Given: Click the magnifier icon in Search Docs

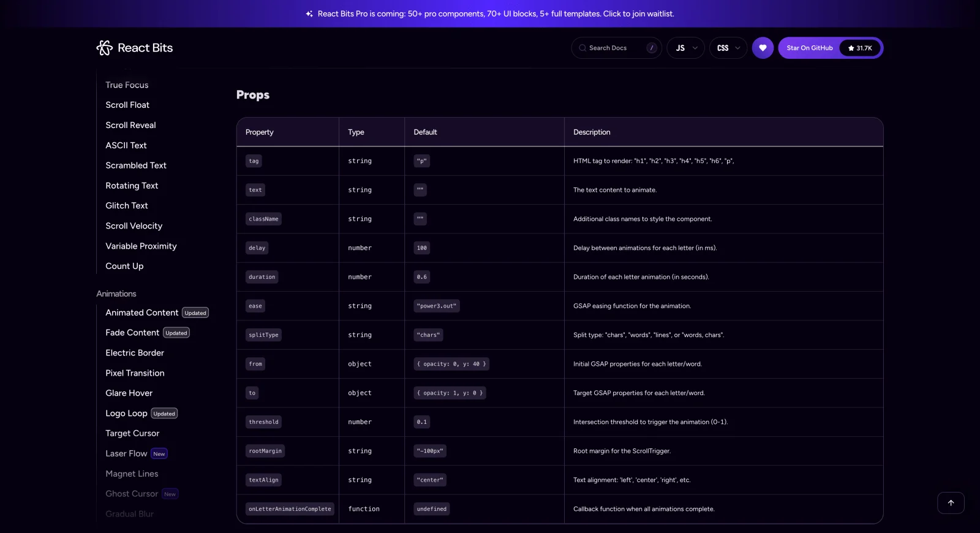Looking at the screenshot, I should 582,48.
